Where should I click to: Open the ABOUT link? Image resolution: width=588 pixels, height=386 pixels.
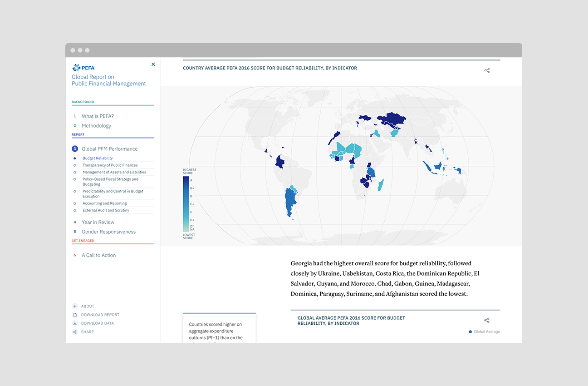(x=88, y=307)
